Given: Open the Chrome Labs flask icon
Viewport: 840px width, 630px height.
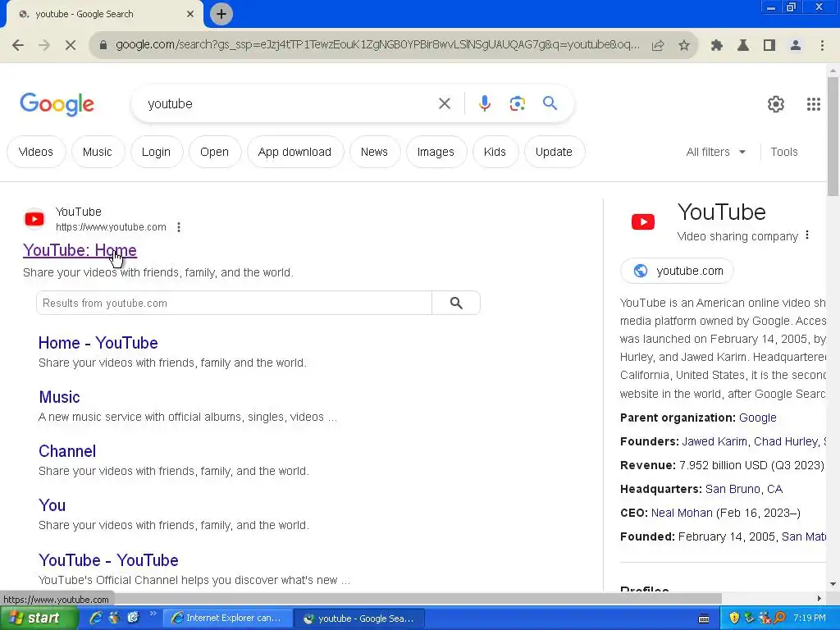Looking at the screenshot, I should [x=743, y=45].
